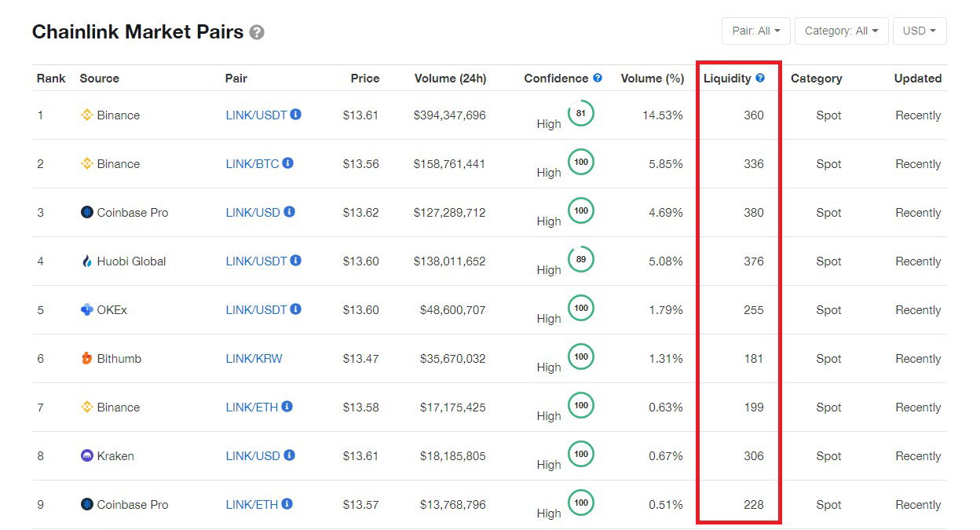This screenshot has width=980, height=530.
Task: Open the USD currency dropdown
Action: (x=920, y=31)
